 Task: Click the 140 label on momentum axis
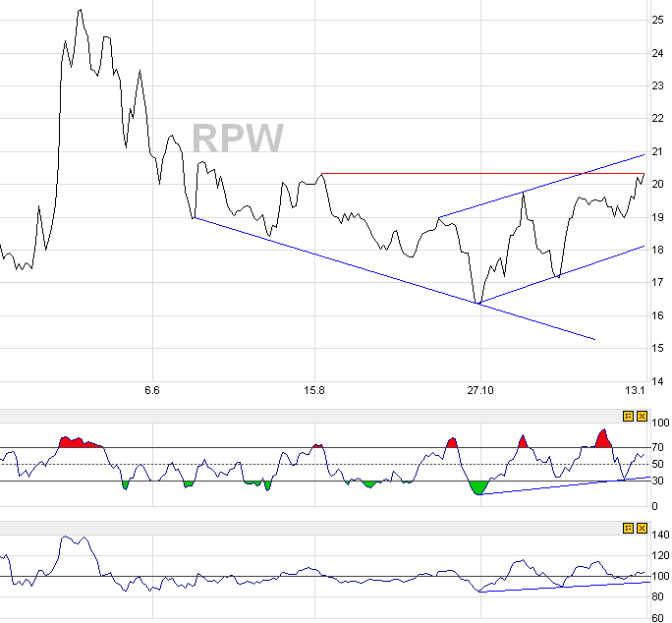click(660, 535)
